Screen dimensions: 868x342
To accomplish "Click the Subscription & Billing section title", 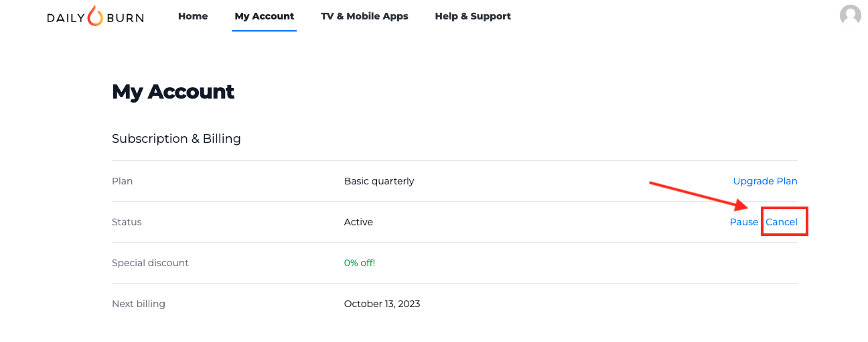I will (176, 139).
